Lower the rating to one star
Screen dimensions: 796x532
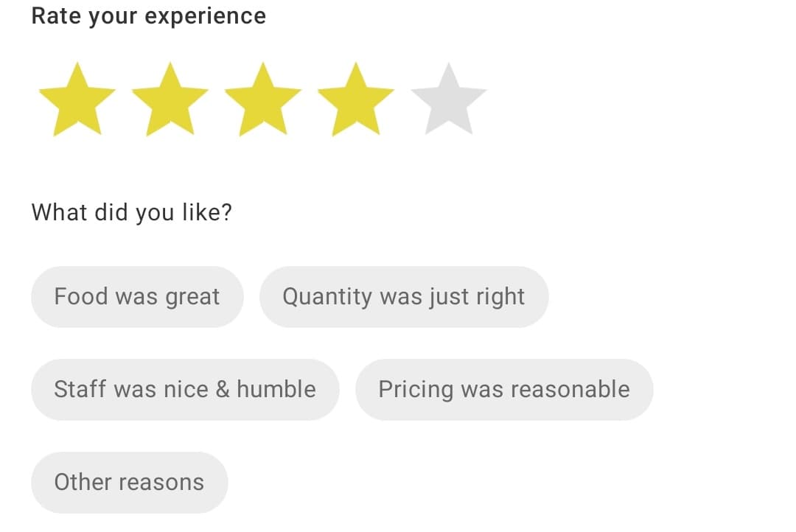77,100
